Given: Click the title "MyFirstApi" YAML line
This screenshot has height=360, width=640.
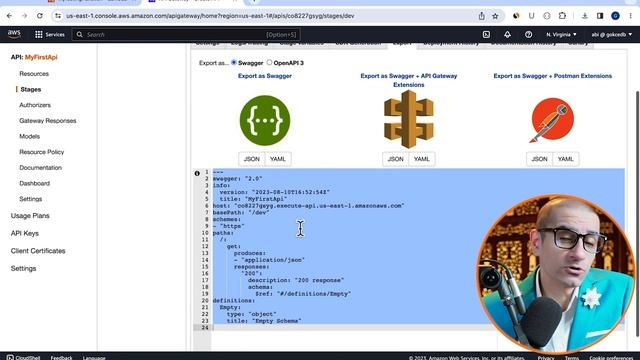Looking at the screenshot, I should (253, 199).
